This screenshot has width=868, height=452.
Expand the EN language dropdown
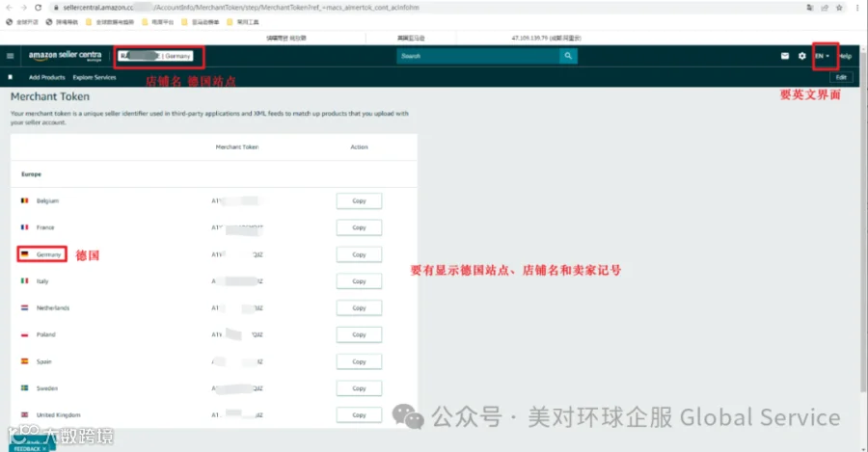[822, 56]
